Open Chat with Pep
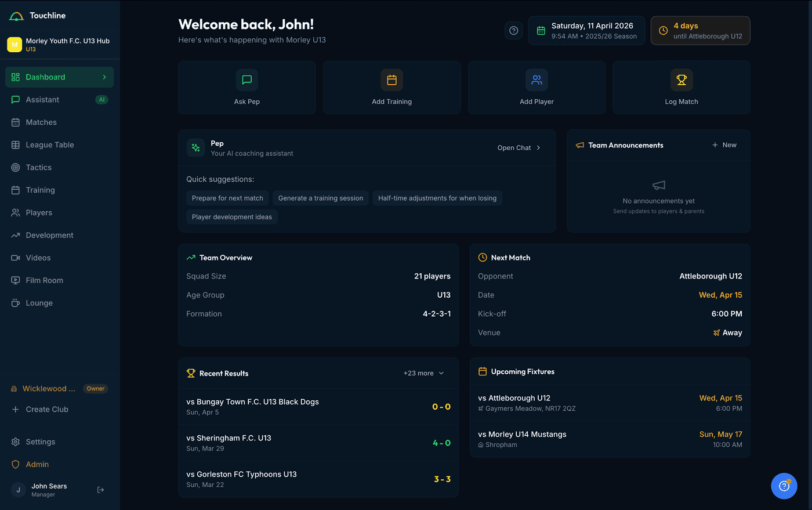Image resolution: width=812 pixels, height=510 pixels. [519, 148]
